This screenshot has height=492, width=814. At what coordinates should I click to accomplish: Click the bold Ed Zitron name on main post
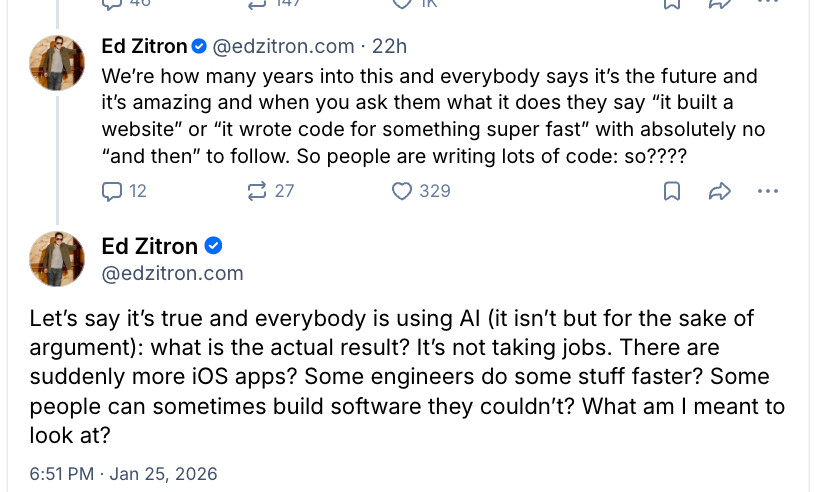150,247
